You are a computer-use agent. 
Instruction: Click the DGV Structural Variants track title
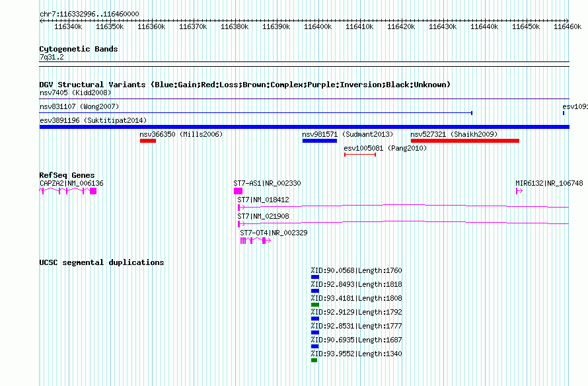point(245,85)
